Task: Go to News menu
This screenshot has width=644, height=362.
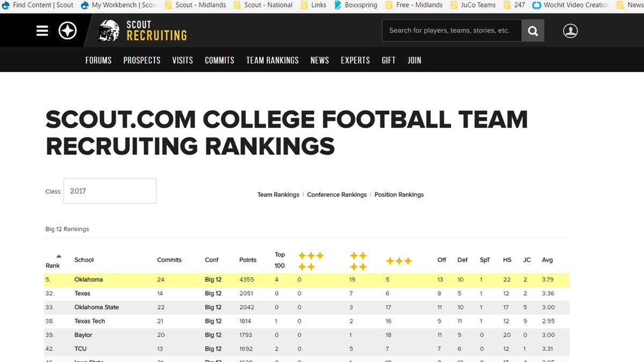Action: (x=320, y=60)
